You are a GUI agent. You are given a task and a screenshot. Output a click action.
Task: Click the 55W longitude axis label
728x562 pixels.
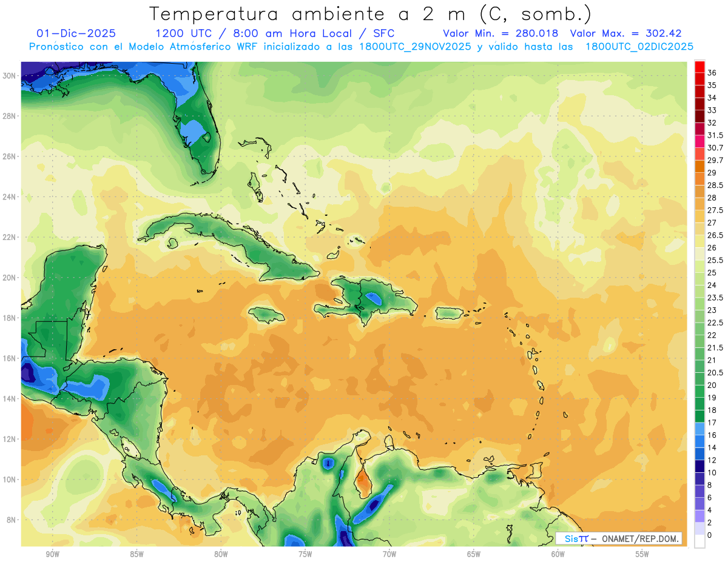[642, 554]
